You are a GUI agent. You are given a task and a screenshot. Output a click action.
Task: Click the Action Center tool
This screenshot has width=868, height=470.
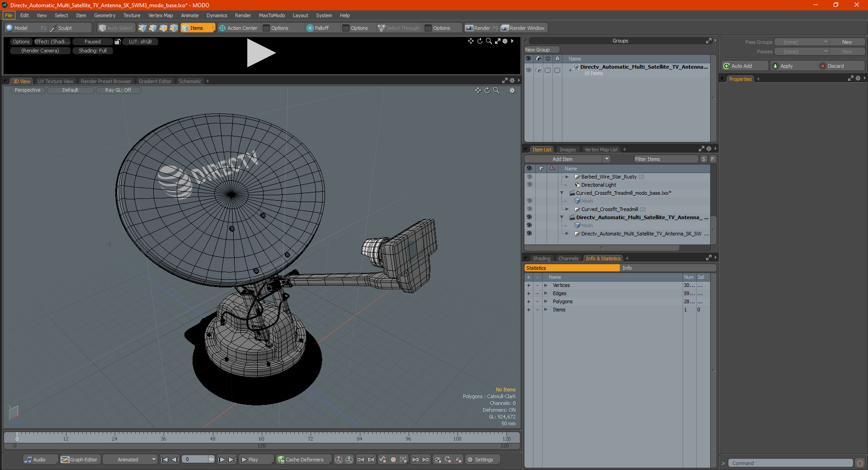(238, 28)
